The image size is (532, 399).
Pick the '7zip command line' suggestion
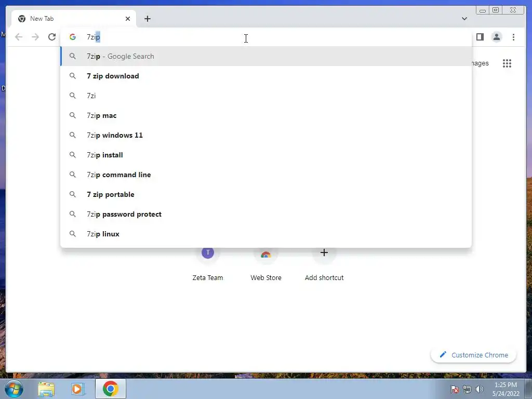(x=266, y=175)
